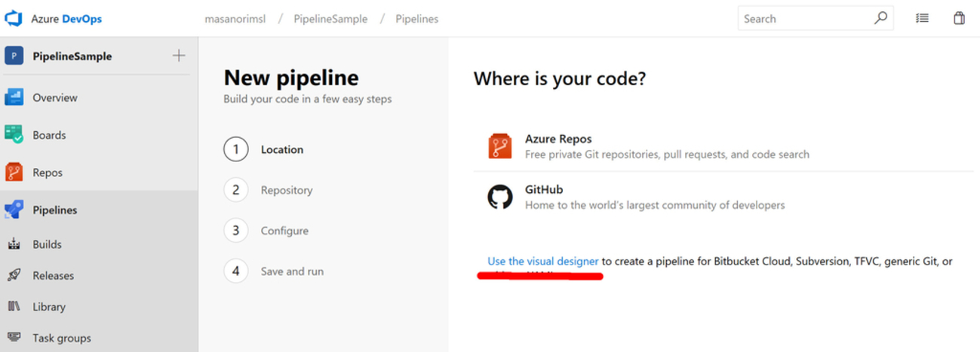Click the New pipeline heading
Image resolution: width=980 pixels, height=352 pixels.
tap(291, 78)
